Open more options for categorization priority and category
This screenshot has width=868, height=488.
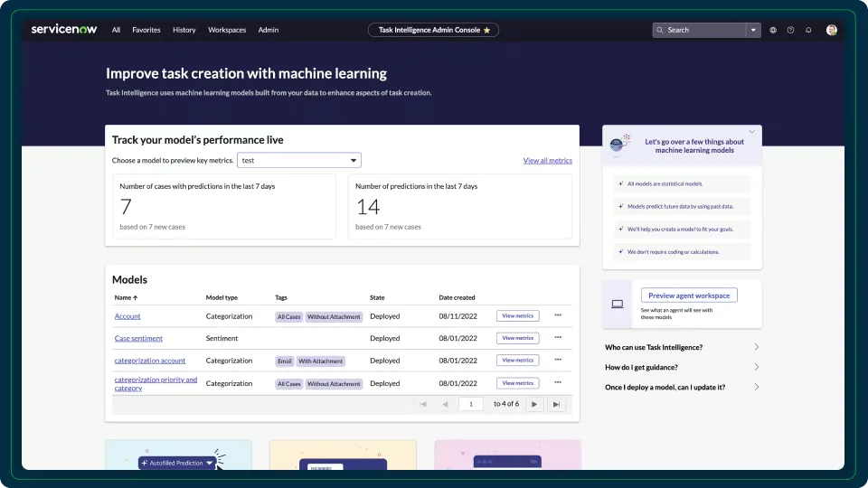(558, 382)
